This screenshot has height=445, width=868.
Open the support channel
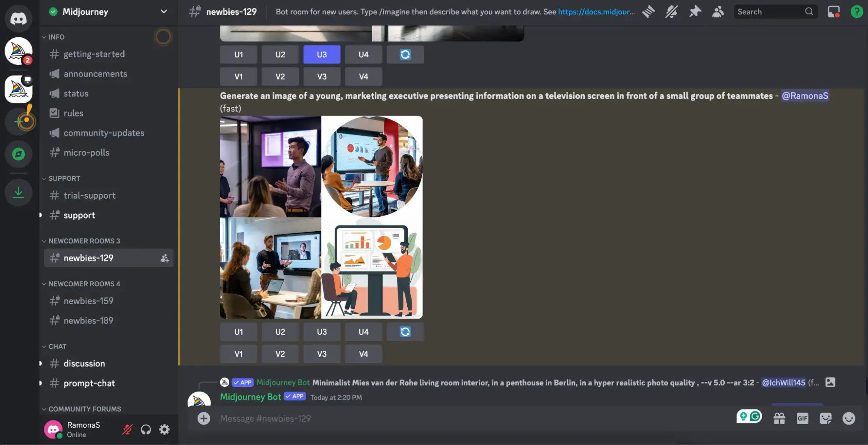(109, 215)
